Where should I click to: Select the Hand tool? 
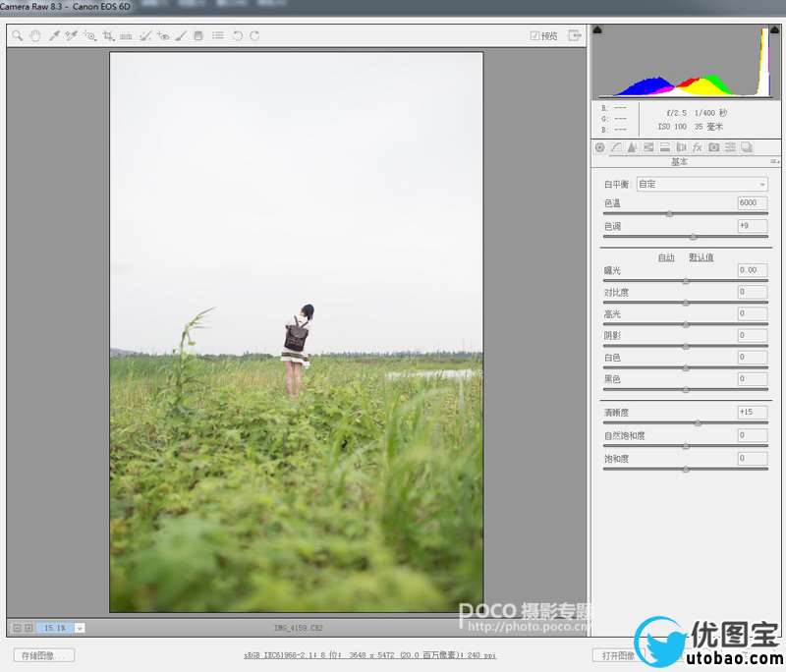pos(35,35)
